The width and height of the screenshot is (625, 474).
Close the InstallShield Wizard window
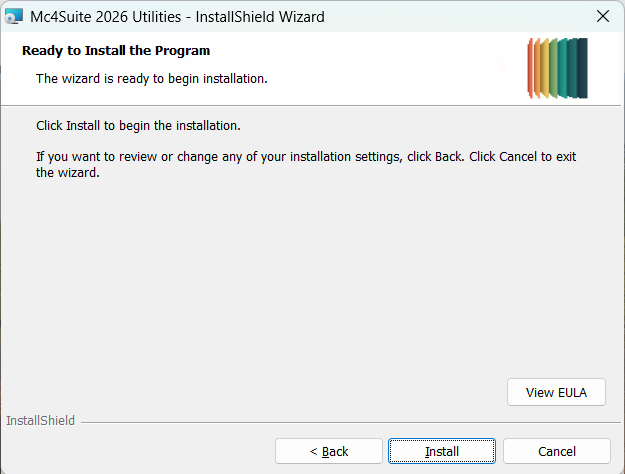click(602, 17)
